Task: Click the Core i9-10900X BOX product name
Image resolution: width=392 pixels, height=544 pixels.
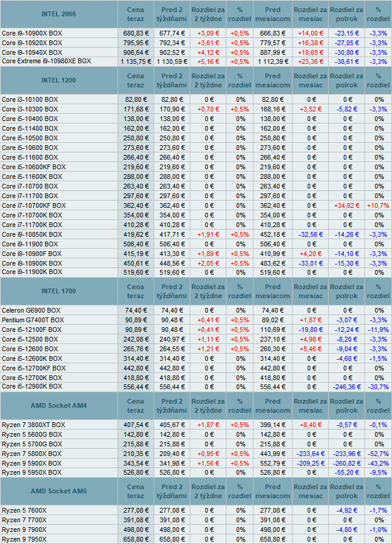Action: (31, 33)
